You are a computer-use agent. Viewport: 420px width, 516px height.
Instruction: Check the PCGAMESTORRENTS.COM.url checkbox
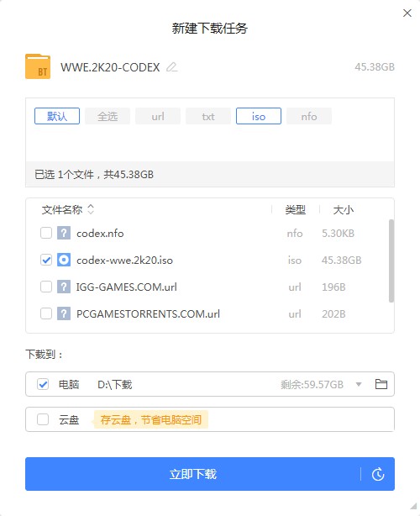46,313
